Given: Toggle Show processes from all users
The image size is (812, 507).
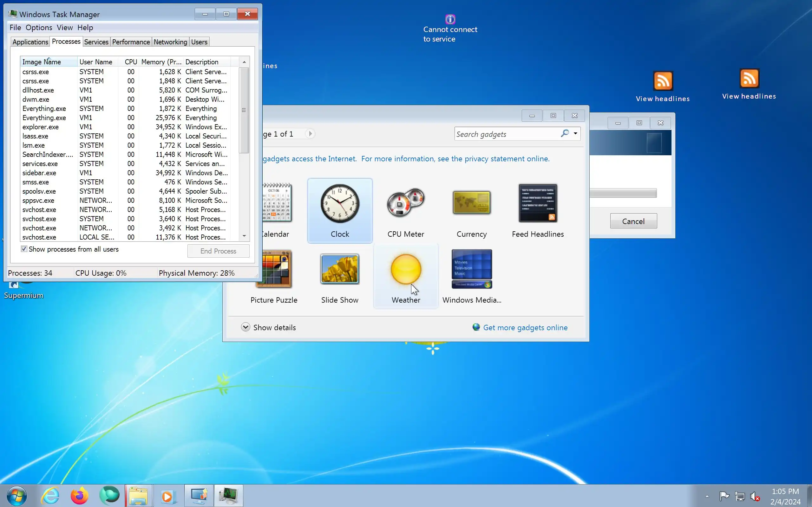Looking at the screenshot, I should point(24,249).
